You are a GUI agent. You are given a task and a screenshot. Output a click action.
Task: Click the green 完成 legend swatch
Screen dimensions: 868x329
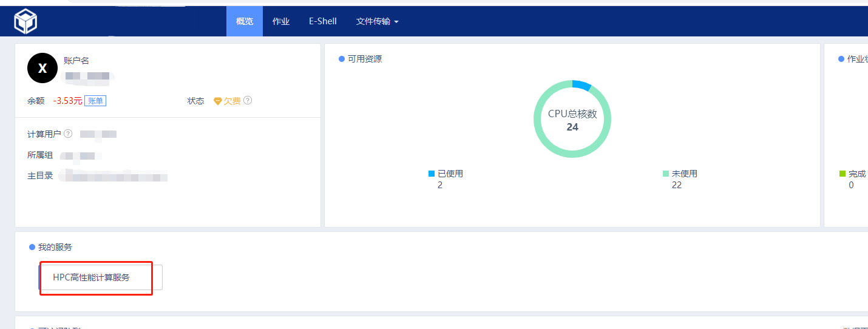(843, 174)
